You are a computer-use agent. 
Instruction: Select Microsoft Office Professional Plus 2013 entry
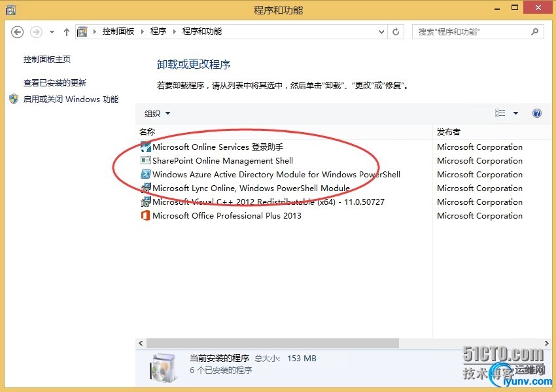tap(227, 216)
